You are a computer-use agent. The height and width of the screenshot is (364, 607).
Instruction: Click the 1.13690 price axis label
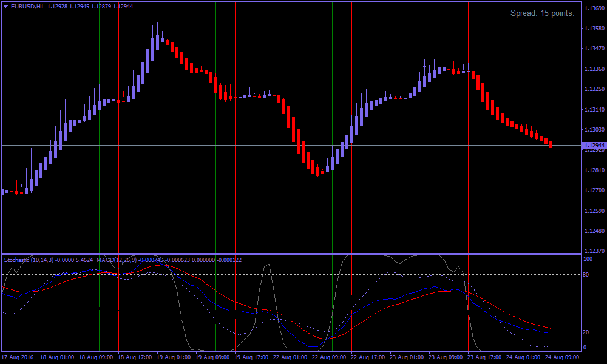[x=594, y=8]
